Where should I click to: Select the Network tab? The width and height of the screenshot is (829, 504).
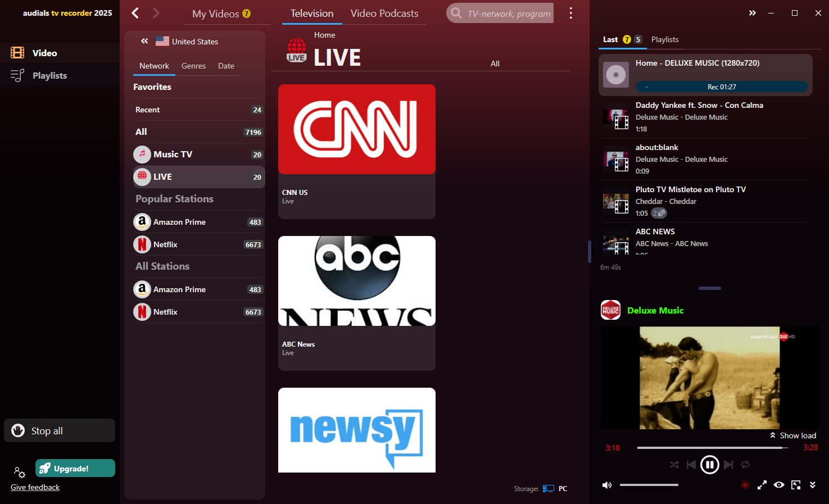(x=154, y=66)
